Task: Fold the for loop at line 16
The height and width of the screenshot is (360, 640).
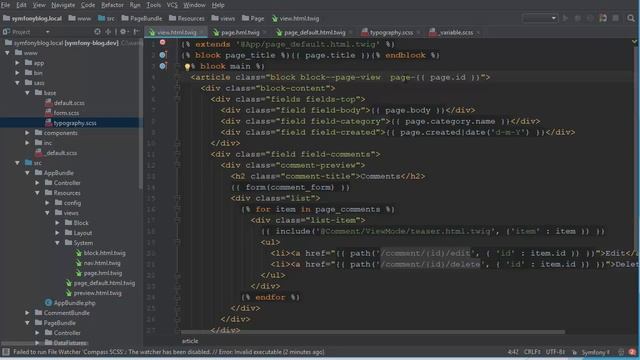Action: (x=178, y=209)
